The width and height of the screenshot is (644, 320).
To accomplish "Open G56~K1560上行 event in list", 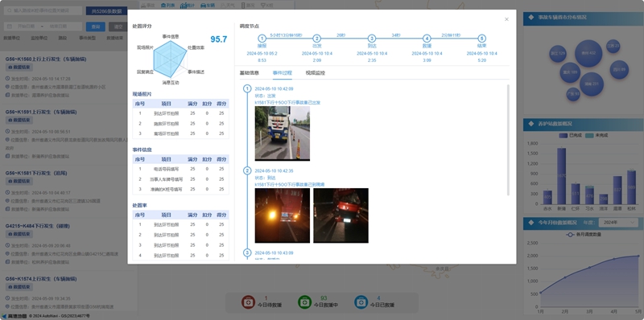I will [x=46, y=59].
